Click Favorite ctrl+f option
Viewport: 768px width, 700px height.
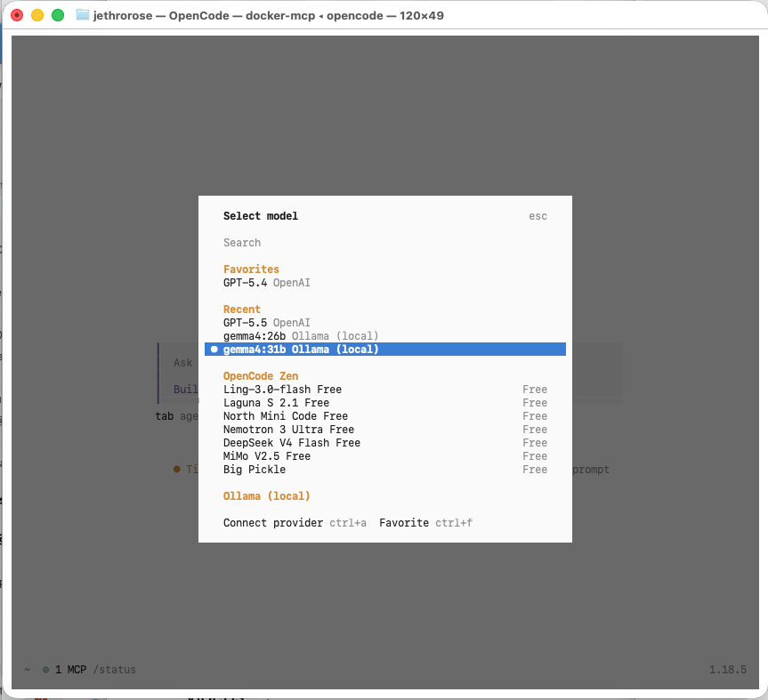click(425, 523)
